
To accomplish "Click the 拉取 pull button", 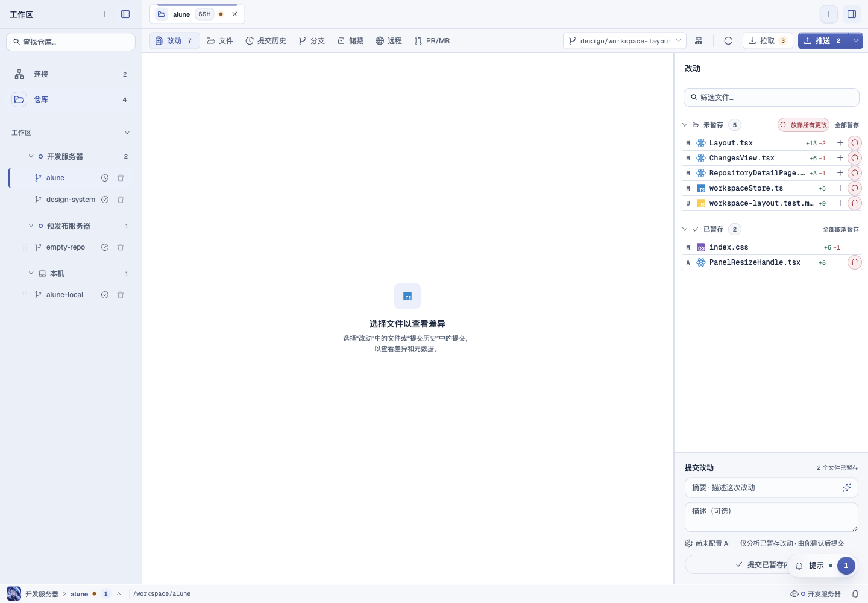I will [x=767, y=41].
